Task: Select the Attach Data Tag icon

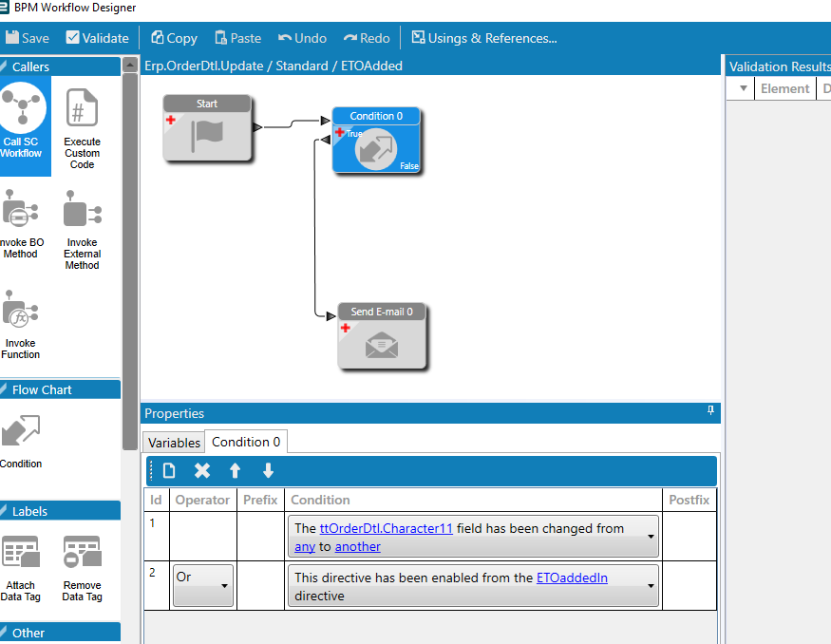Action: click(21, 552)
